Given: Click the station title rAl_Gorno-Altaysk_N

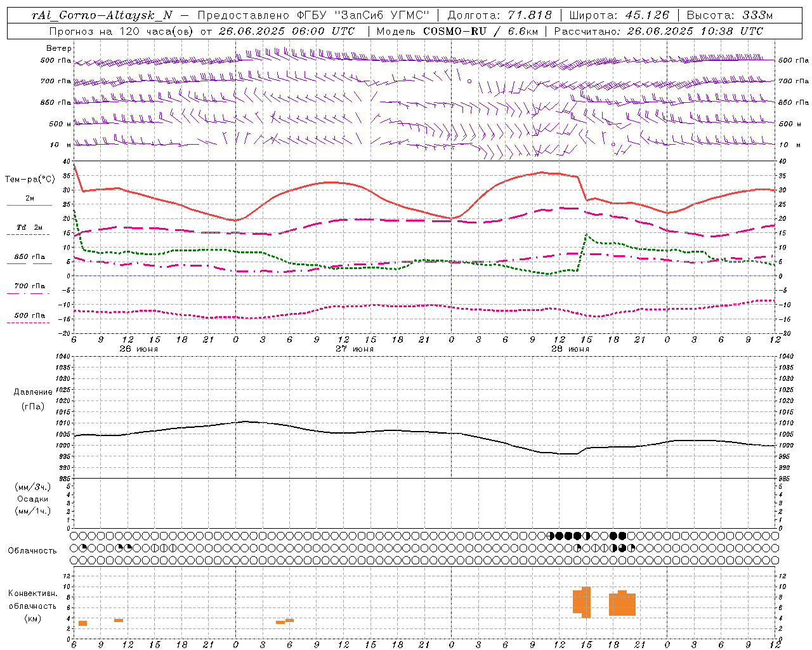Looking at the screenshot, I should 101,15.
